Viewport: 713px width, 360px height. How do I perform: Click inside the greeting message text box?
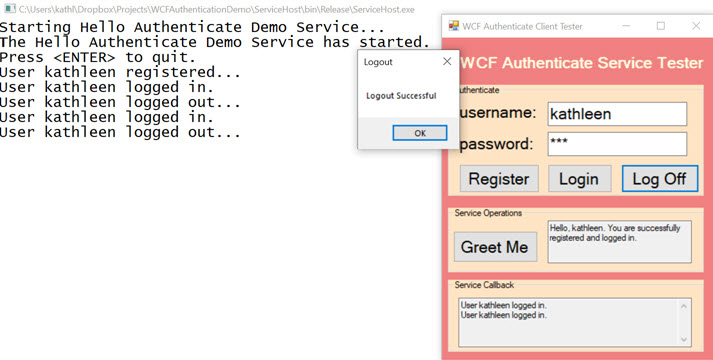[619, 242]
